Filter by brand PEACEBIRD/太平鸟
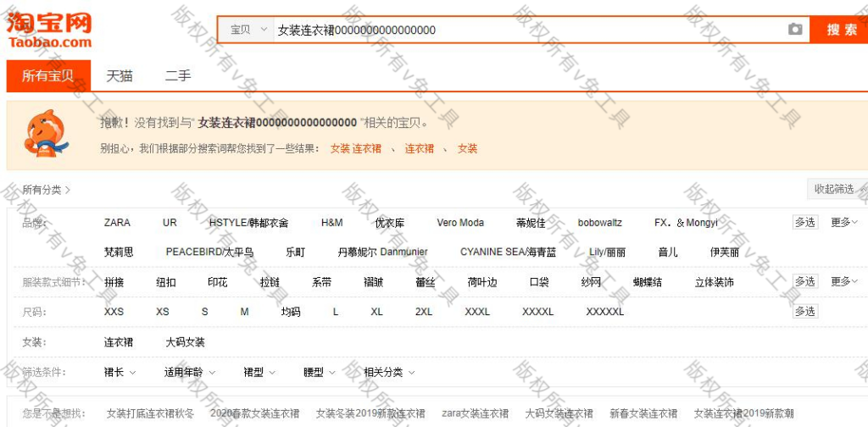Screen dimensions: 868x427 pos(210,252)
